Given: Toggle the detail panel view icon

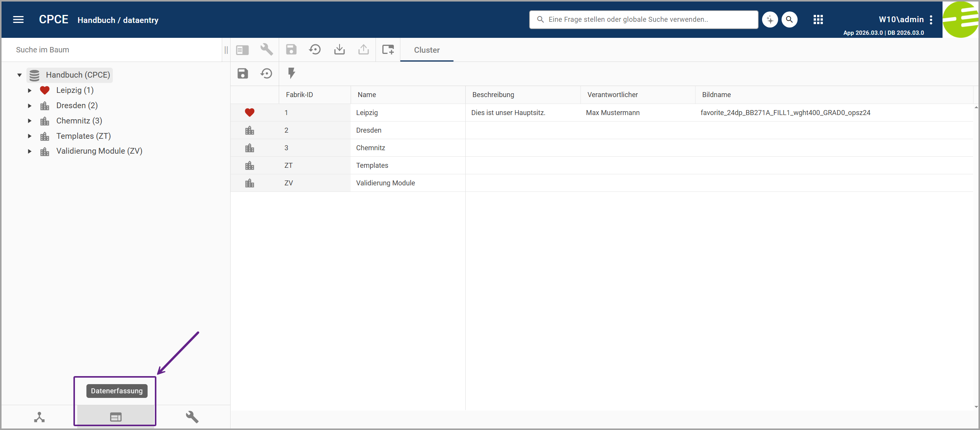Looking at the screenshot, I should (242, 50).
